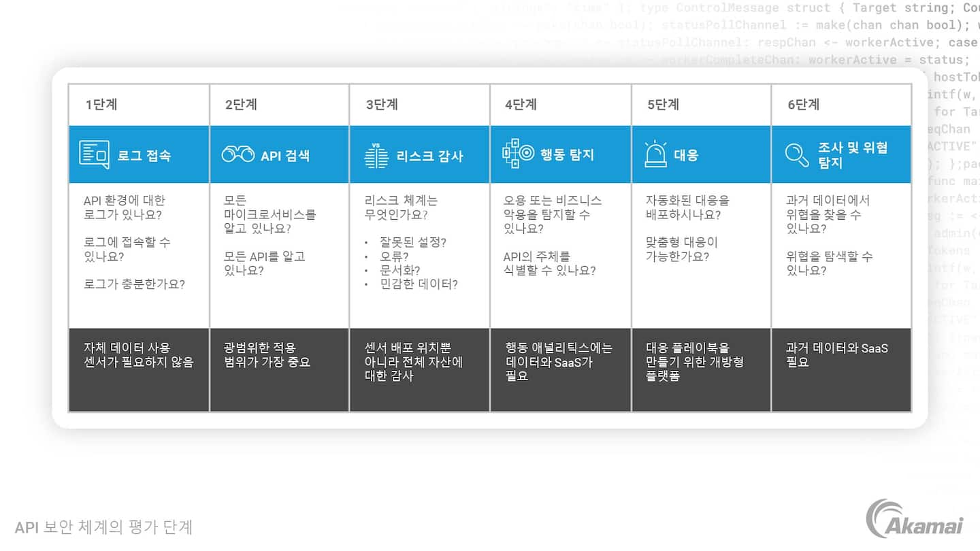Select the 3단계 column header

click(x=382, y=105)
